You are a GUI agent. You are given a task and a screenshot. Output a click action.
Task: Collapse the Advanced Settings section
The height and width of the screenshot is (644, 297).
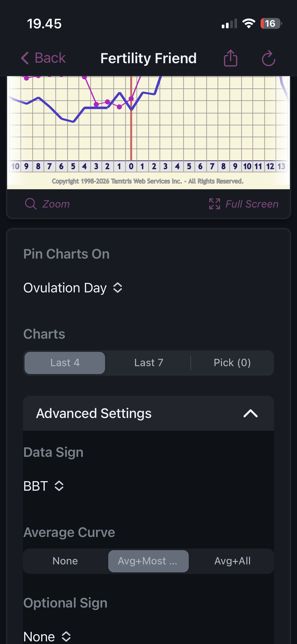250,413
